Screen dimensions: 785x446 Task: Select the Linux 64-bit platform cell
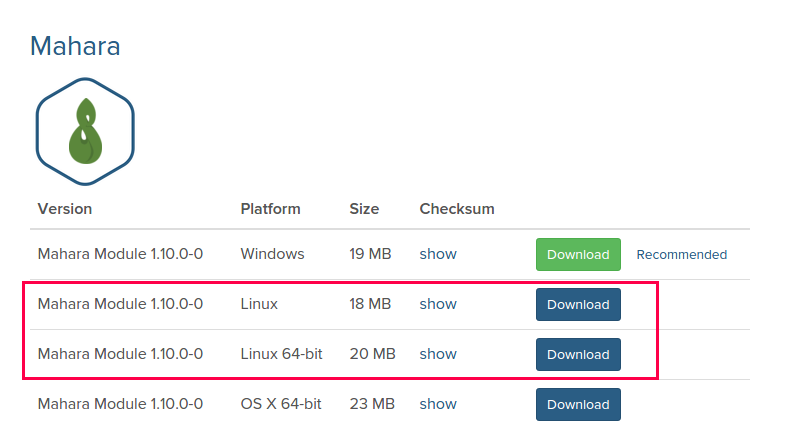click(x=281, y=354)
